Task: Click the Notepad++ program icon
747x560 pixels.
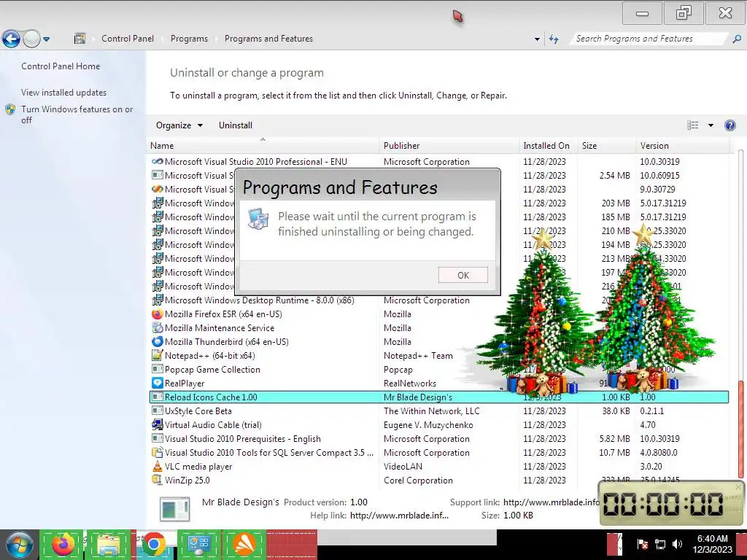Action: [x=158, y=356]
